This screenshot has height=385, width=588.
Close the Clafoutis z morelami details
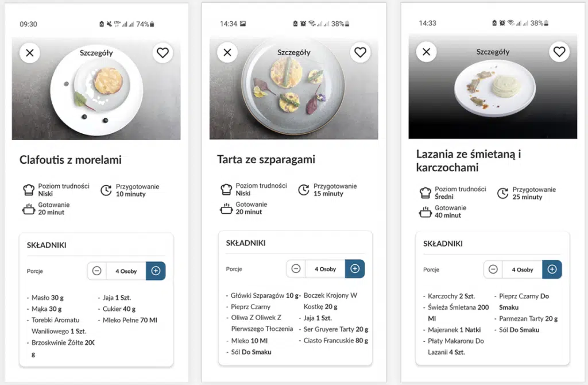tap(30, 53)
